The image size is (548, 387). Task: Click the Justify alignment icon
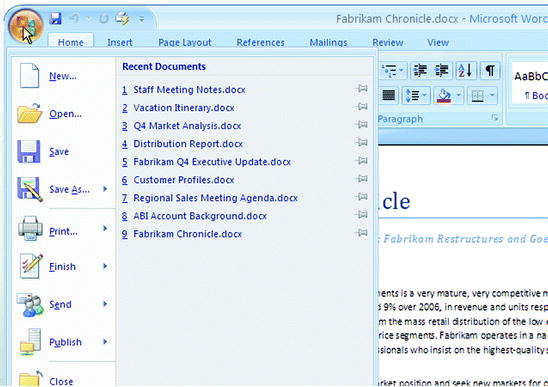[389, 95]
